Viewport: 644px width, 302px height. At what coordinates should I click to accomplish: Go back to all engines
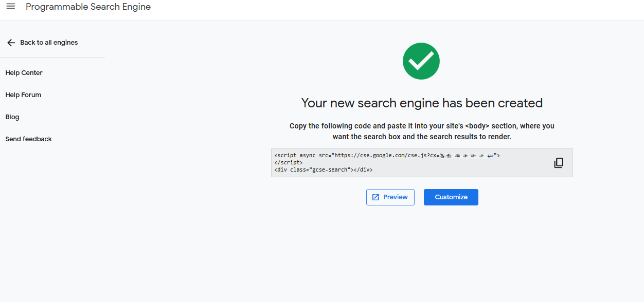[49, 43]
